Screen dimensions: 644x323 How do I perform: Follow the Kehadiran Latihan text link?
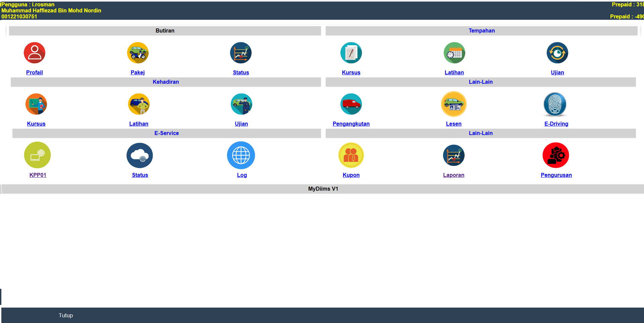(139, 124)
